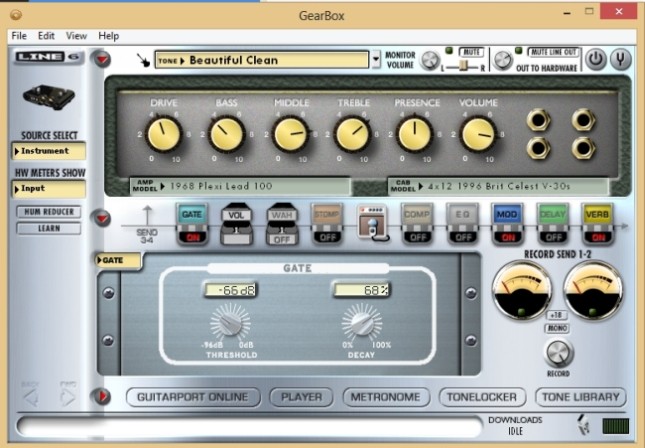Toggle the MONO button
This screenshot has height=448, width=645.
click(557, 328)
